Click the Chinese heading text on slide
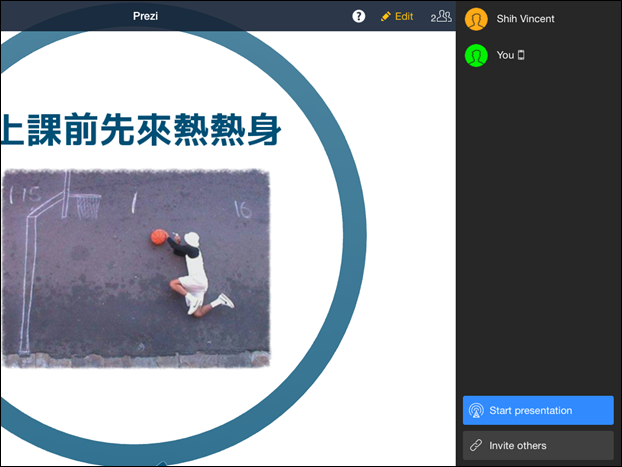622x467 pixels. pyautogui.click(x=141, y=129)
